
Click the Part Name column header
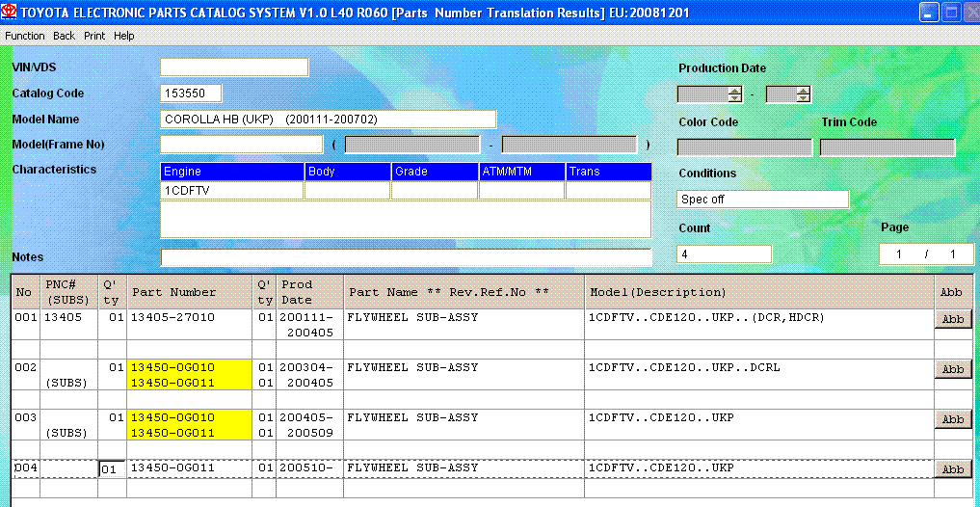click(464, 291)
